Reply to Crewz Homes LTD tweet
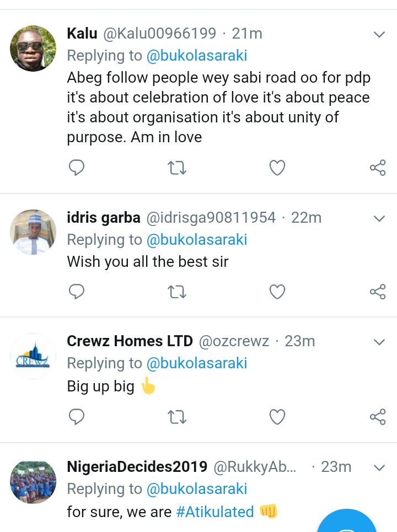The image size is (397, 532). [x=77, y=417]
